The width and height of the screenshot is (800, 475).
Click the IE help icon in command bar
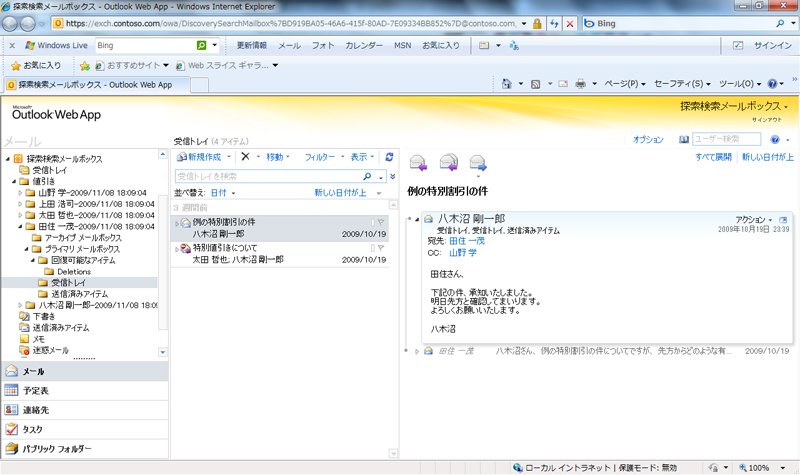(772, 84)
